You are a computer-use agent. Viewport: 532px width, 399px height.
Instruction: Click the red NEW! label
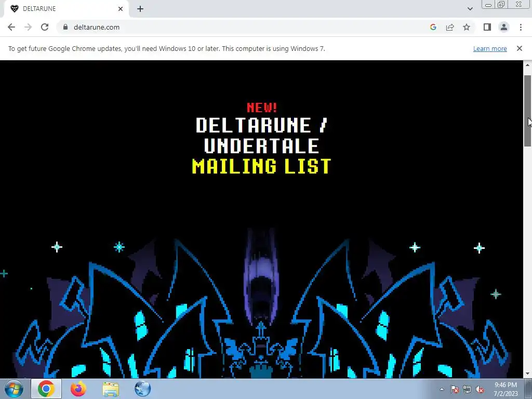(x=262, y=108)
